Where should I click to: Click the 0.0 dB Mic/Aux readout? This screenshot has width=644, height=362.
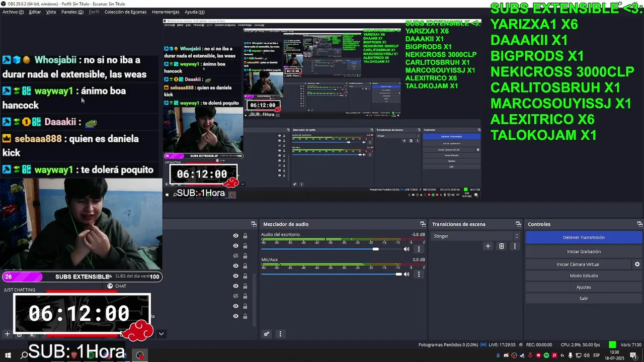point(419,259)
